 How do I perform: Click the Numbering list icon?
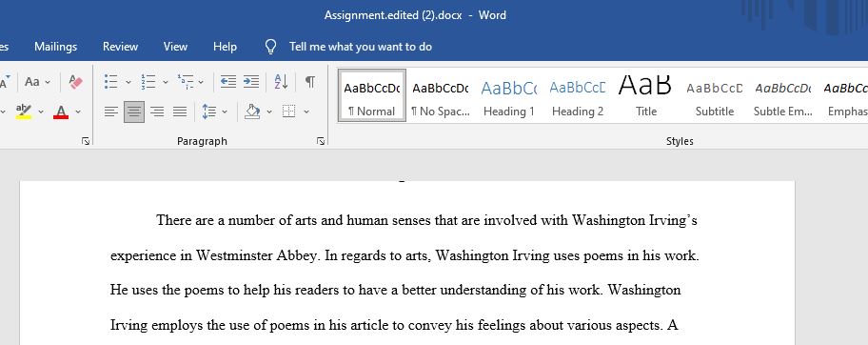point(148,82)
